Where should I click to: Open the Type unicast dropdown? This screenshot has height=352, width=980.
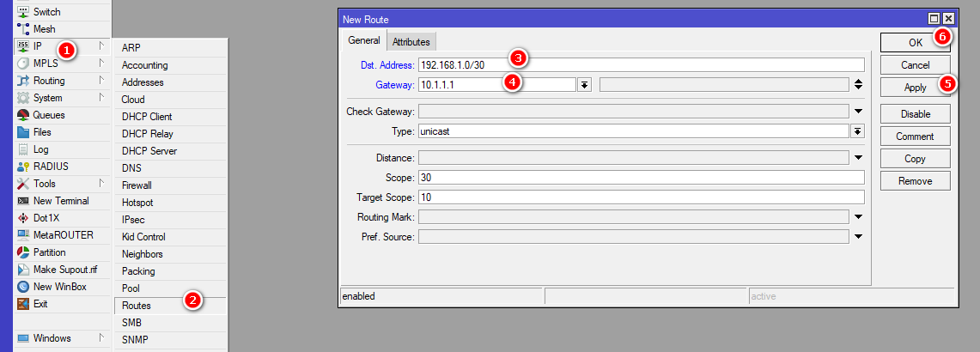coord(857,131)
